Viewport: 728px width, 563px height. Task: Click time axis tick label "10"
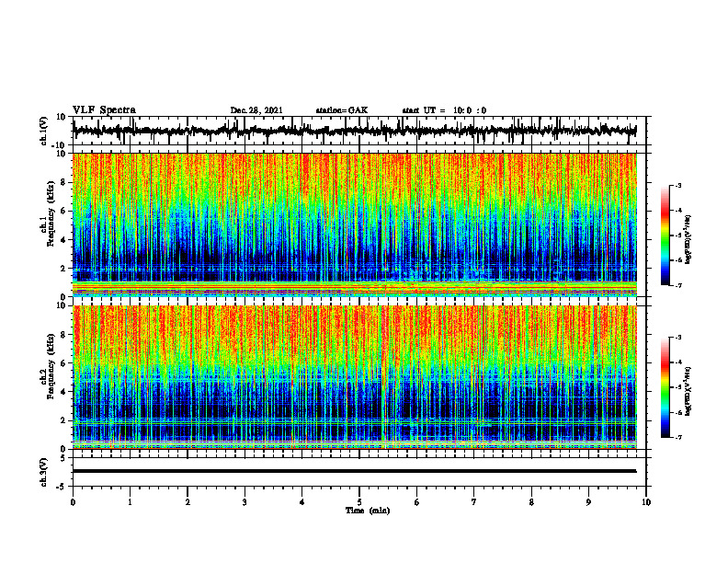point(646,502)
